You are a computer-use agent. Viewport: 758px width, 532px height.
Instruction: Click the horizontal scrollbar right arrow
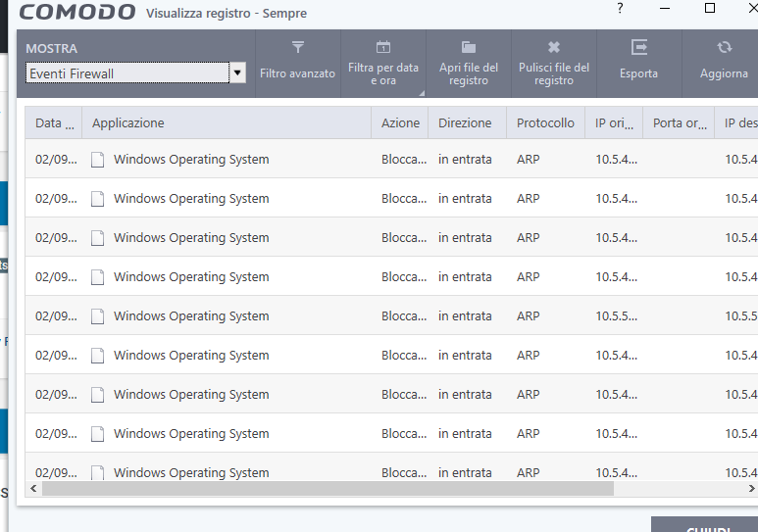tap(750, 488)
